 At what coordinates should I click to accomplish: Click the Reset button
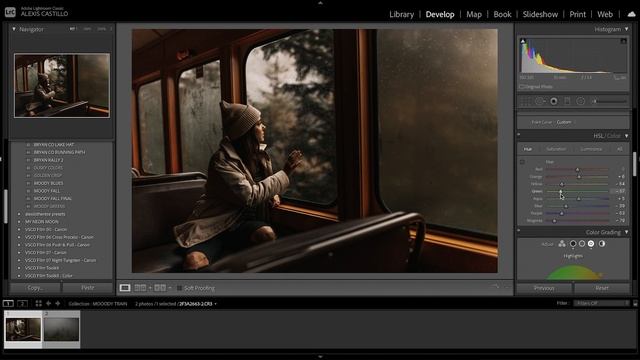click(x=602, y=288)
